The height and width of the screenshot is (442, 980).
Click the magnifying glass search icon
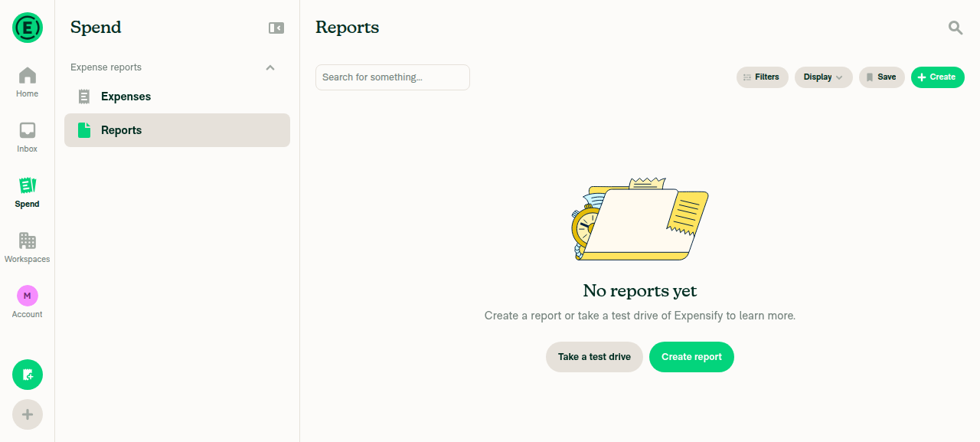point(955,28)
